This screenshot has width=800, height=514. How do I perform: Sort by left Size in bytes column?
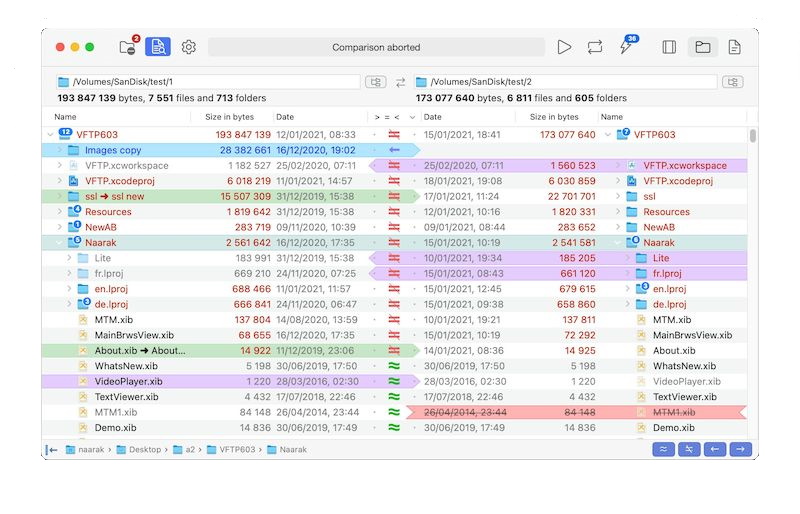[230, 117]
